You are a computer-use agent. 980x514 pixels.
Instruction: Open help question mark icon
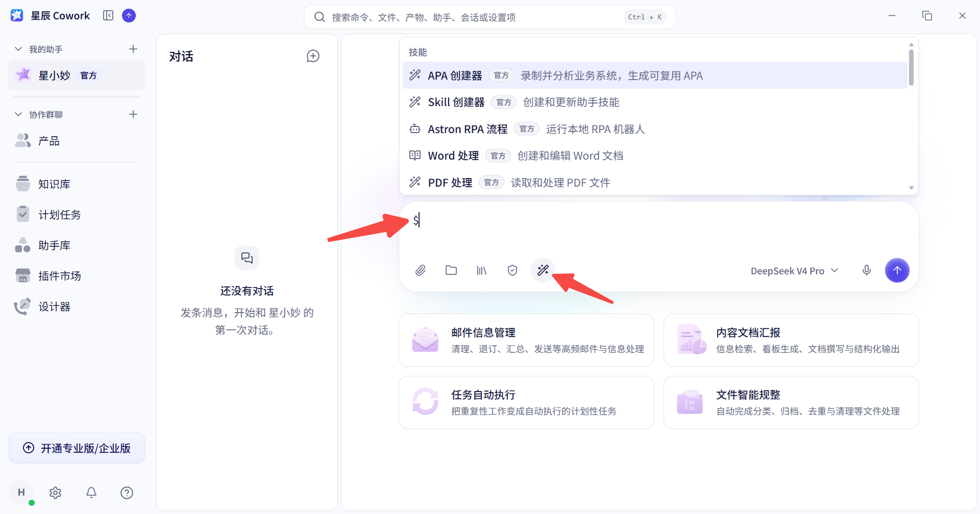coord(127,493)
